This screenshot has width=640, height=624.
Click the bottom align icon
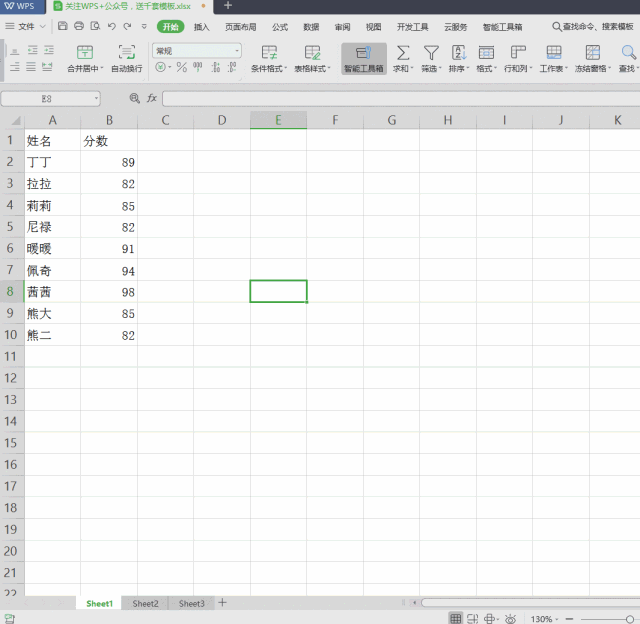[x=15, y=51]
